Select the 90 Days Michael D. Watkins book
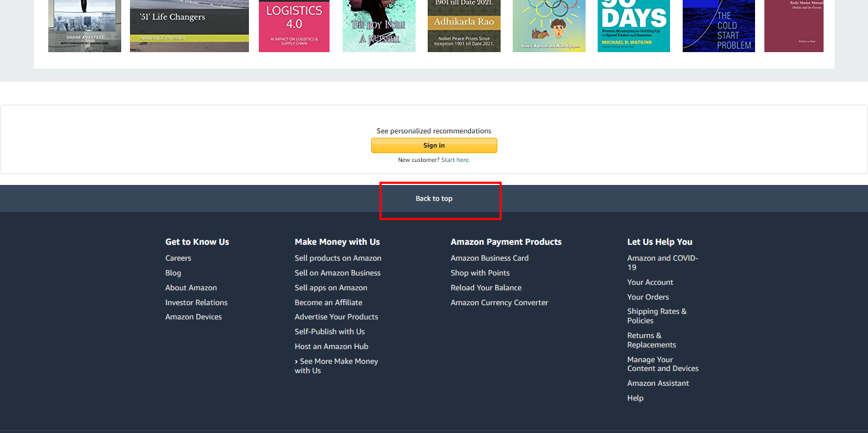 click(634, 26)
